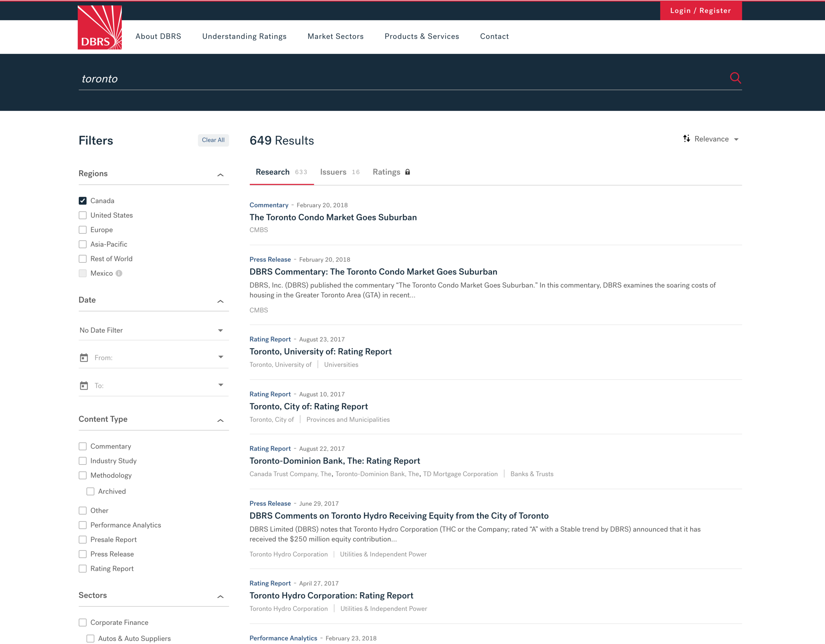This screenshot has height=644, width=825.
Task: Click the TD Mortgage Corporation issuer tag
Action: 460,474
